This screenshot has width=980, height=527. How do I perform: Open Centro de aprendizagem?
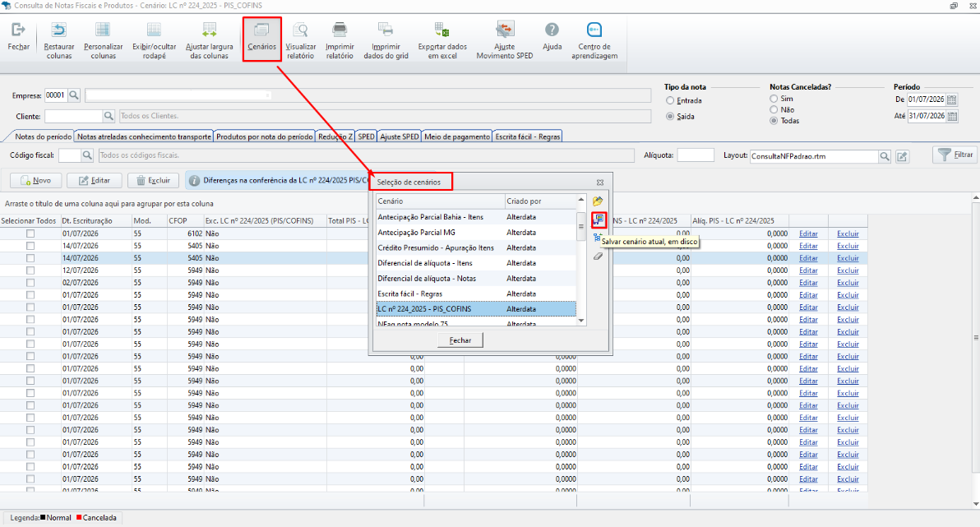[x=594, y=40]
